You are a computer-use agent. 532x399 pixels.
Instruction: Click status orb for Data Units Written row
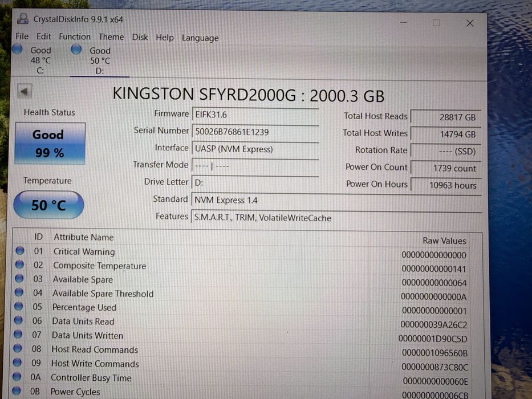tap(18, 334)
